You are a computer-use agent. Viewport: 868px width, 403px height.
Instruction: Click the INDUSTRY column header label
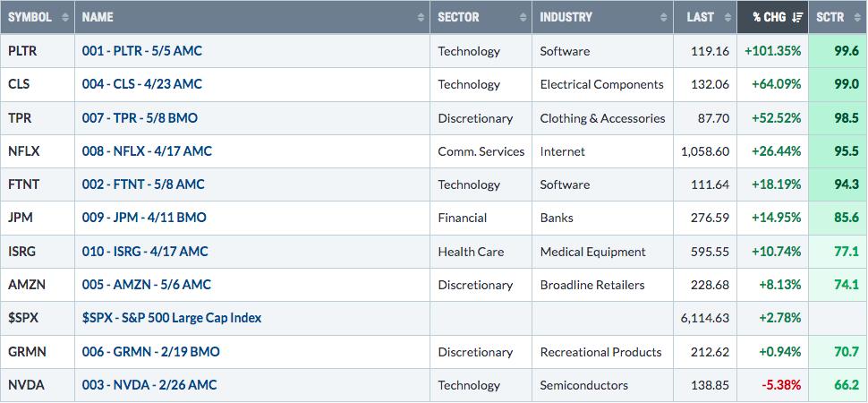pyautogui.click(x=566, y=17)
